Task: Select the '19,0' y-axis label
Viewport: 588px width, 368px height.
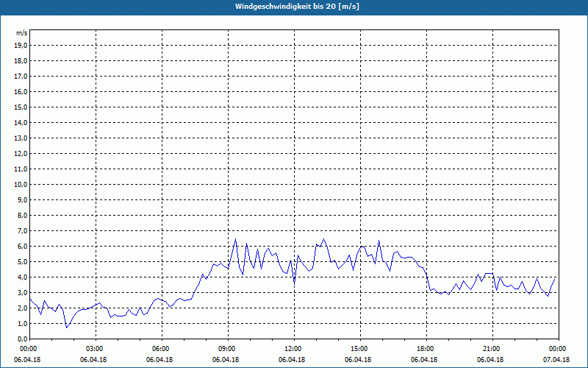Action: [21, 46]
